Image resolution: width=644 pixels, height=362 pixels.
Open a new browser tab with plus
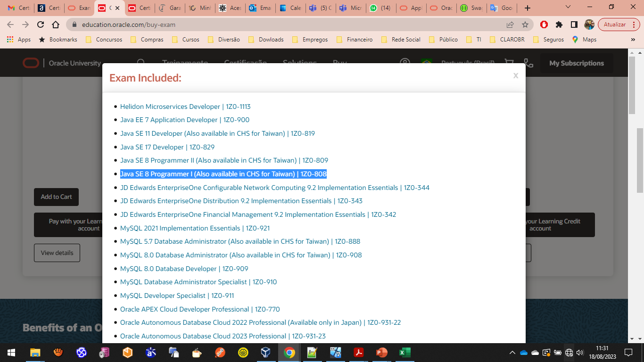click(x=528, y=8)
